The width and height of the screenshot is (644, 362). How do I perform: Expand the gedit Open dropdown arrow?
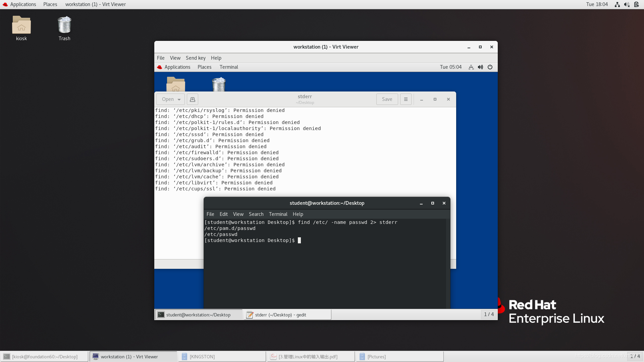[179, 100]
